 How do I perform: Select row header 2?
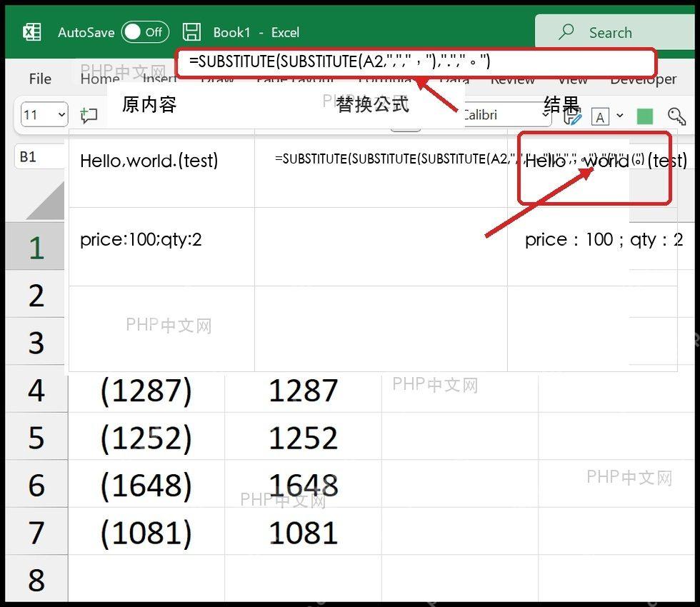click(x=36, y=294)
